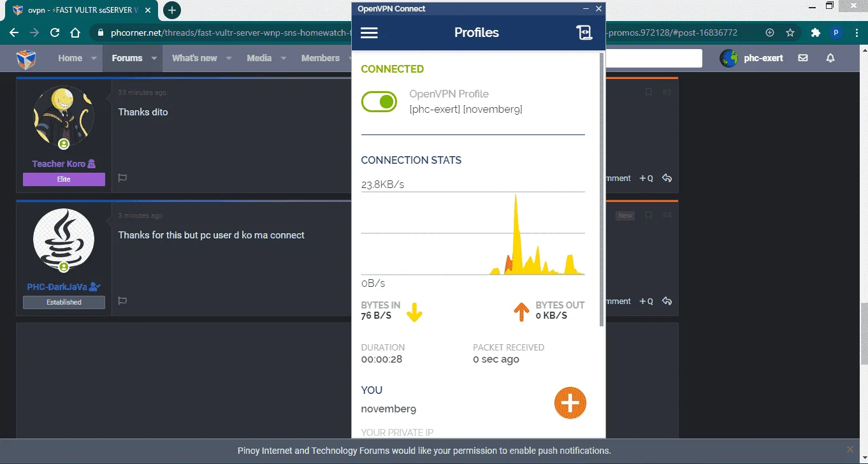Click Chrome's forward arrow
Viewport: 868px width, 464px height.
[34, 33]
